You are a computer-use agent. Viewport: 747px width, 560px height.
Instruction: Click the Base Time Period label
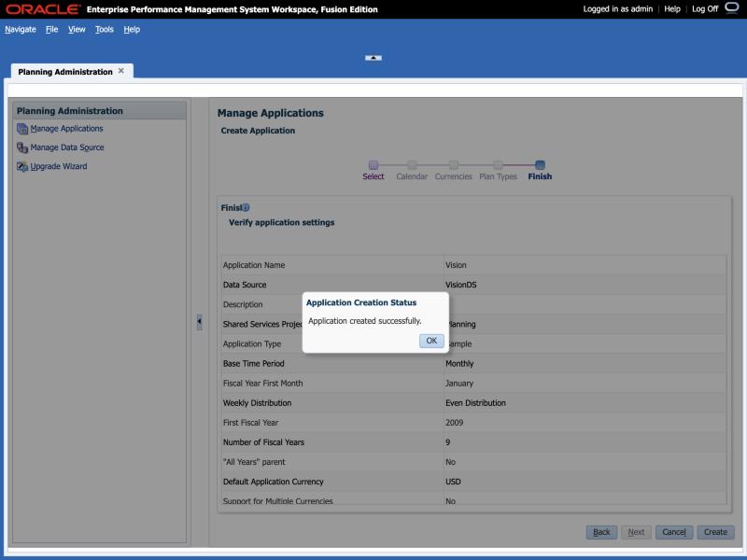tap(253, 364)
